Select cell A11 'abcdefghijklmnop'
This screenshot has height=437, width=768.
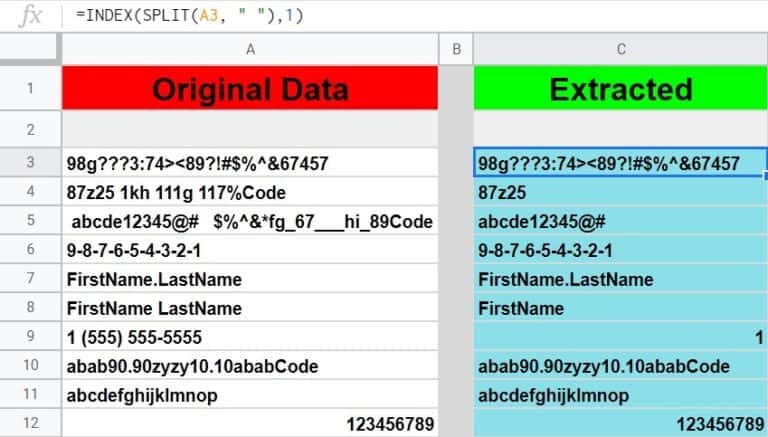[x=250, y=394]
